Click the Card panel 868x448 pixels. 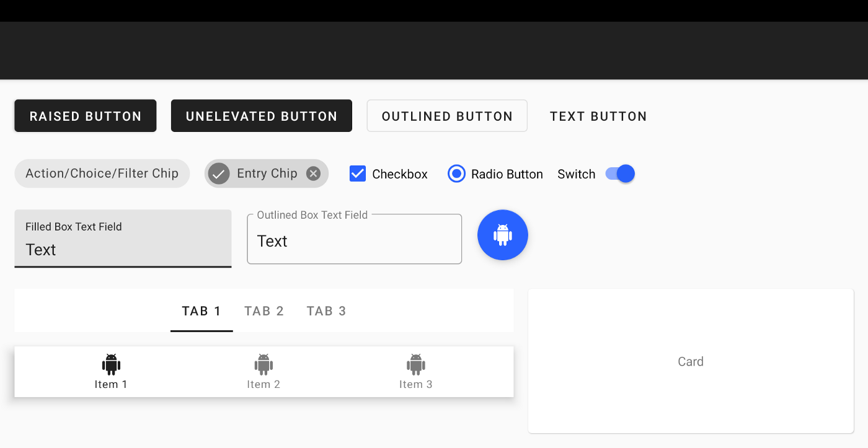tap(691, 361)
